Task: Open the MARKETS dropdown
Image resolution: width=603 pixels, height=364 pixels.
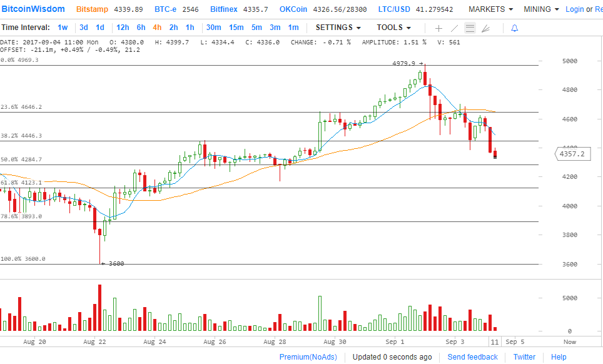Action: (x=490, y=9)
